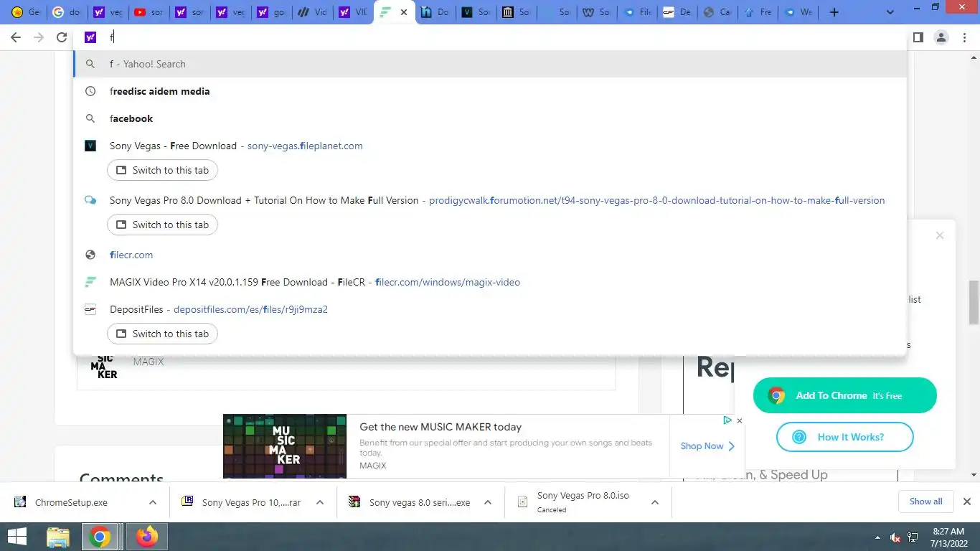This screenshot has height=551, width=980.
Task: Switch to the 'Fre' tab
Action: pyautogui.click(x=758, y=12)
